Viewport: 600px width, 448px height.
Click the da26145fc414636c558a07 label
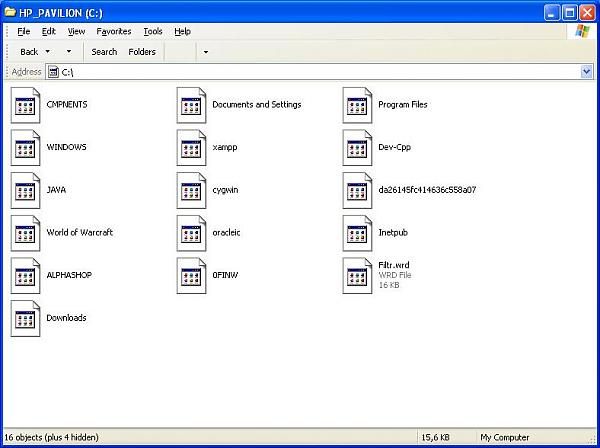pyautogui.click(x=427, y=190)
